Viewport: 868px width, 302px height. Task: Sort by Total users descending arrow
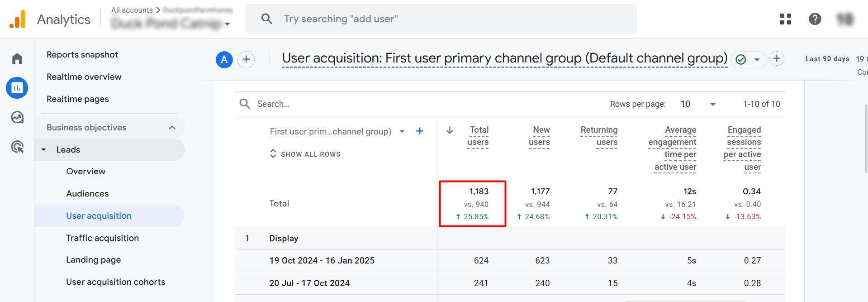450,130
